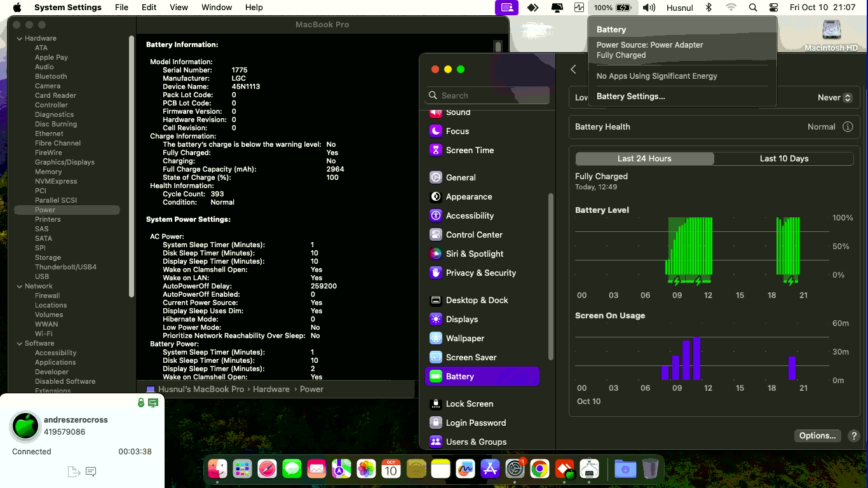
Task: Click the help question mark button
Action: [854, 436]
